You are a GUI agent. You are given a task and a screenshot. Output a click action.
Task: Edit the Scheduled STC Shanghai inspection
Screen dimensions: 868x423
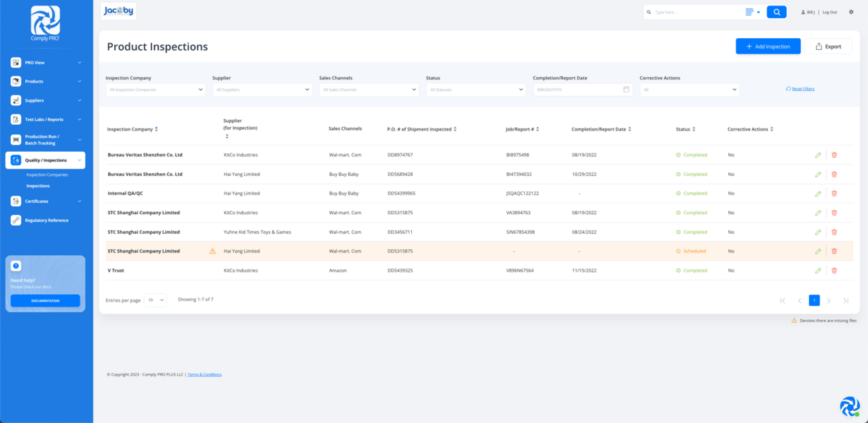(x=818, y=251)
